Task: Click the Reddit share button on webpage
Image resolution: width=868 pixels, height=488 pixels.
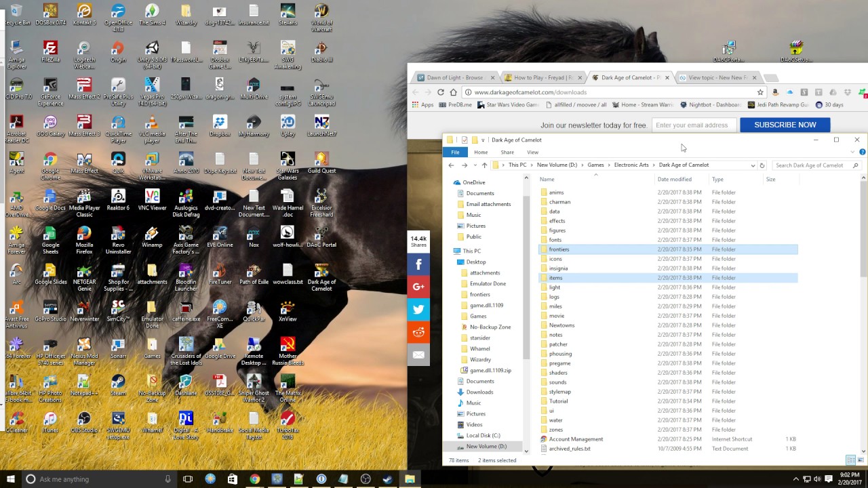Action: (x=418, y=332)
